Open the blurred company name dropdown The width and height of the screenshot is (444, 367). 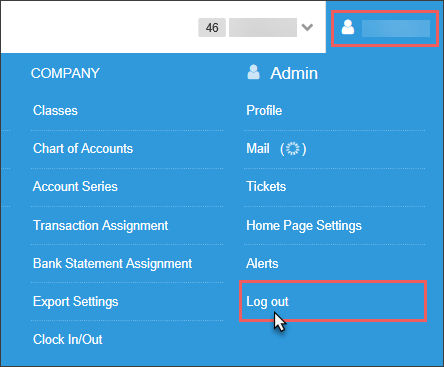pos(263,27)
